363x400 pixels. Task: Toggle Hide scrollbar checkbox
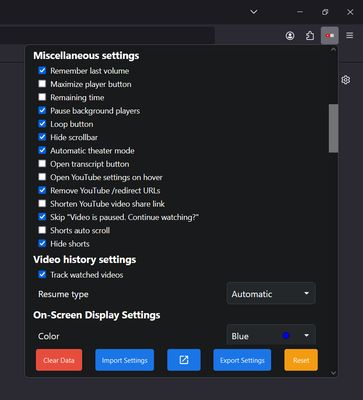point(42,137)
